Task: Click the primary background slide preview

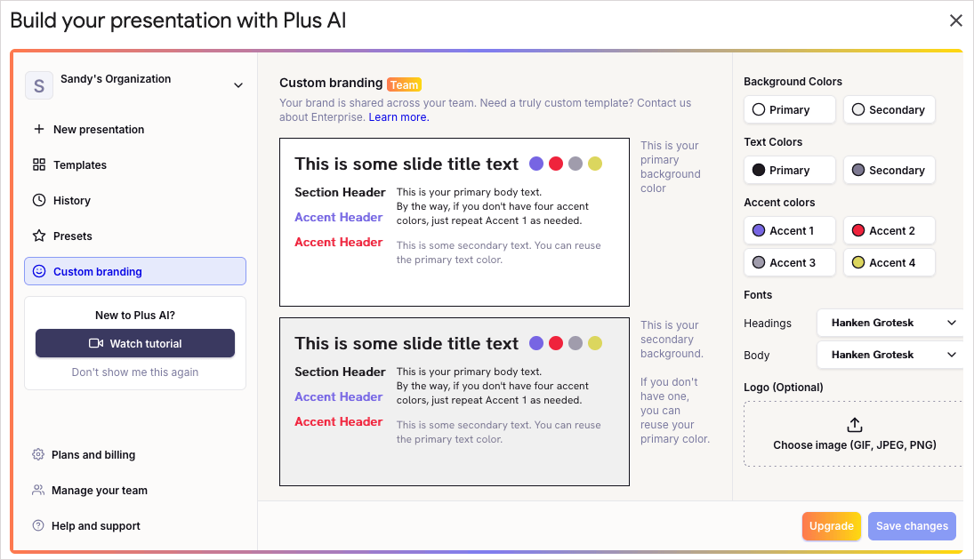Action: tap(454, 222)
